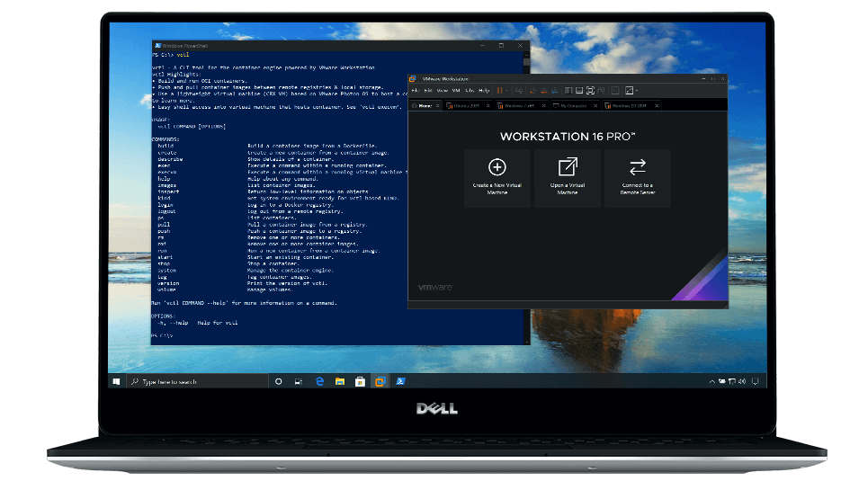Expand the power options dropdown arrow beside pause
Image resolution: width=868 pixels, height=490 pixels.
[506, 91]
